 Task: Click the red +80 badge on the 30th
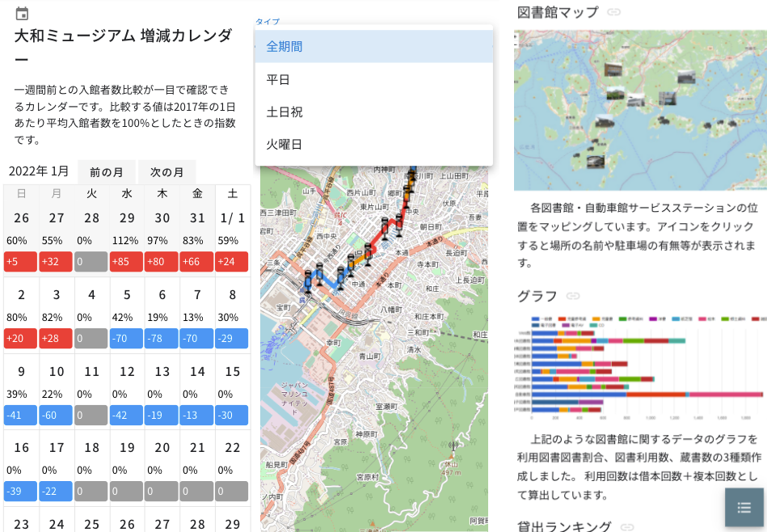(x=162, y=262)
